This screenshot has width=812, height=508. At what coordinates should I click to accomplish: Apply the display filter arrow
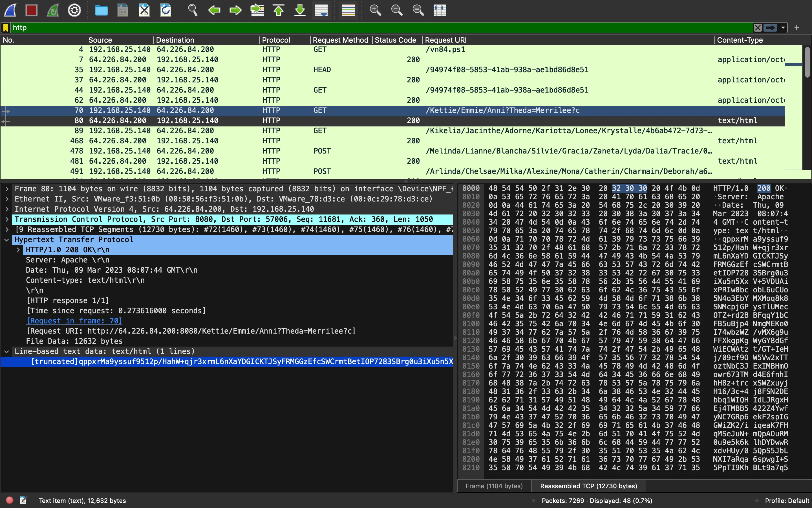click(x=770, y=28)
